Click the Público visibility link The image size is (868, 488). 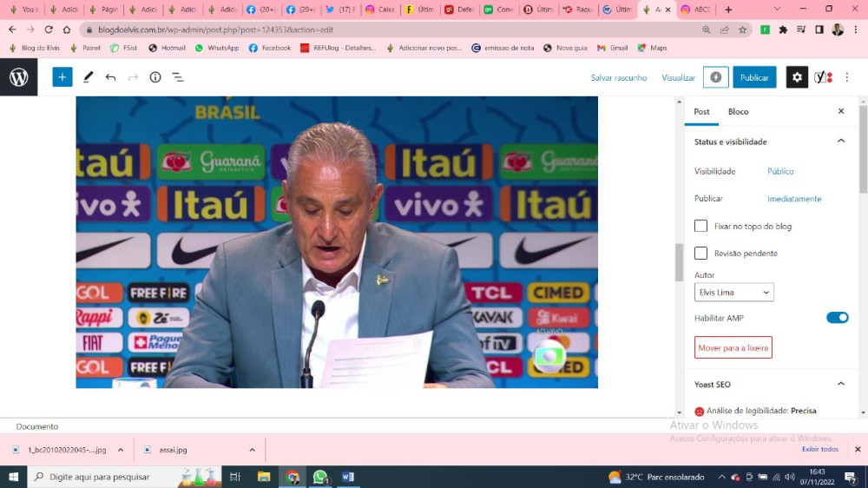point(780,171)
